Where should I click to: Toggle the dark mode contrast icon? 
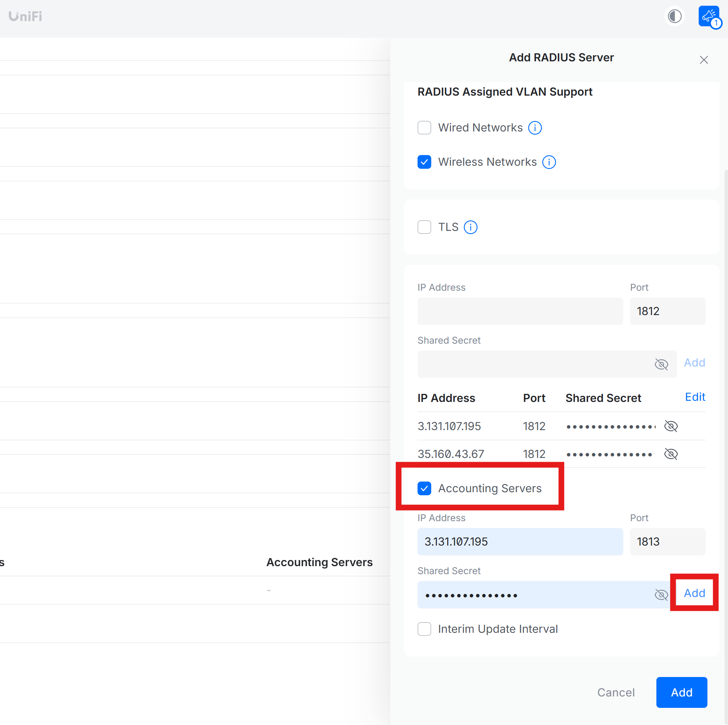pyautogui.click(x=674, y=16)
